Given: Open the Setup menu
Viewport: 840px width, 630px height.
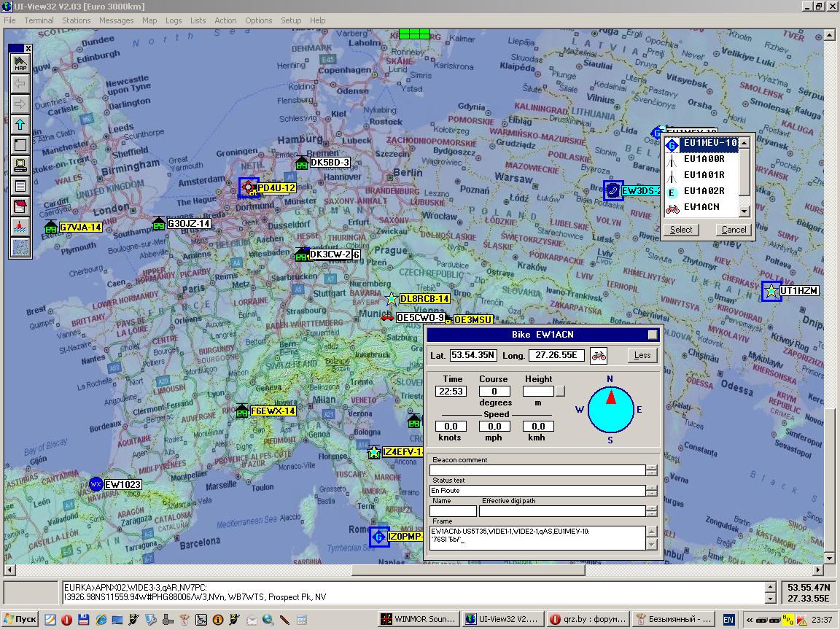Looking at the screenshot, I should pos(291,20).
